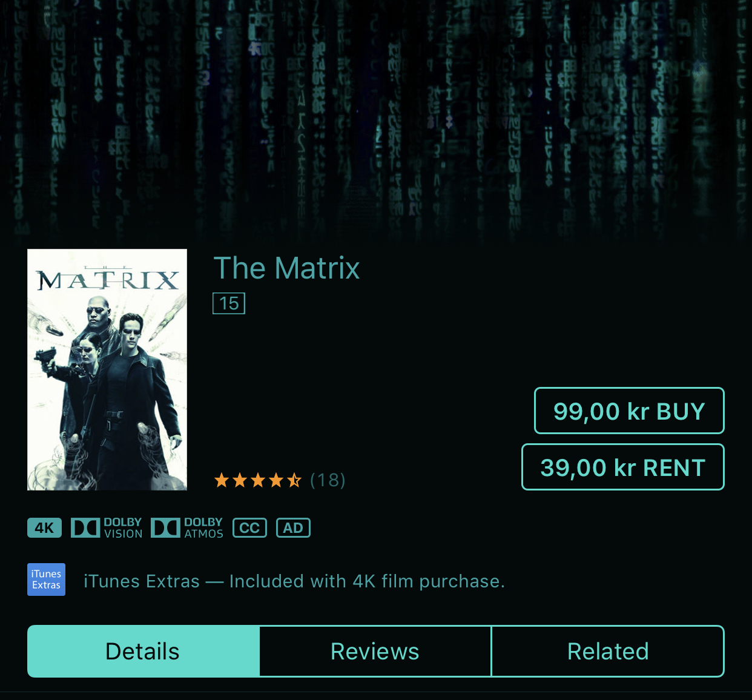Open The Matrix poster thumbnail
This screenshot has height=700, width=752.
click(x=107, y=369)
